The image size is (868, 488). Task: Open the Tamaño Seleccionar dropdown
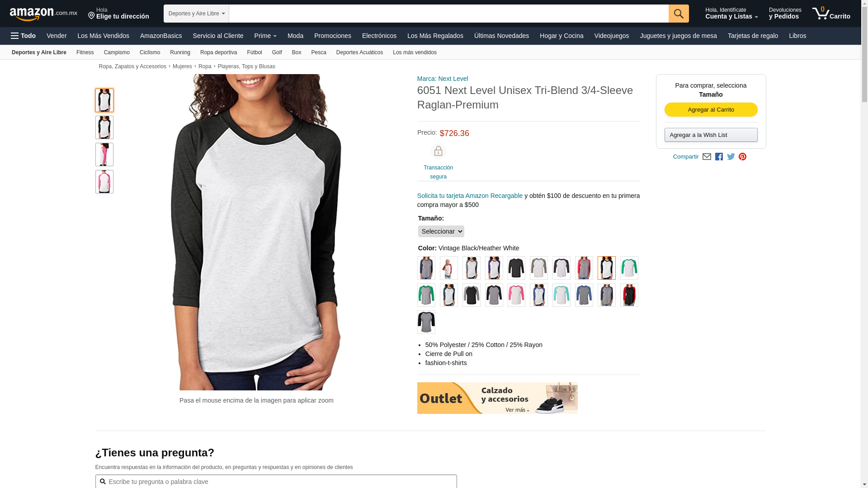point(441,231)
